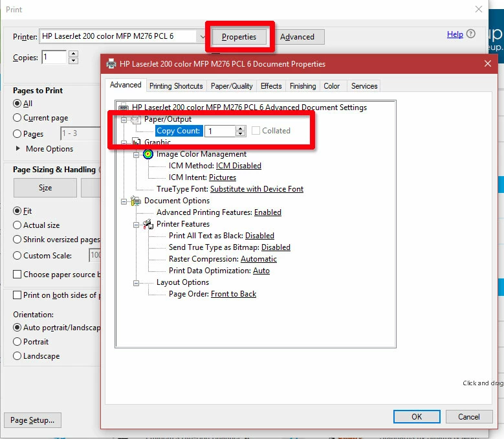Select the Current page radio button

[17, 118]
